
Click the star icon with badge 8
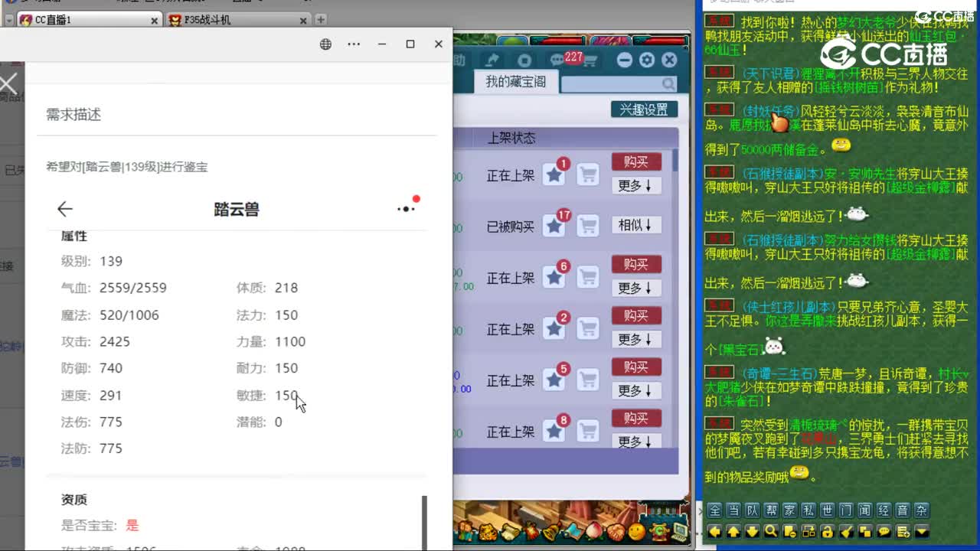tap(554, 432)
